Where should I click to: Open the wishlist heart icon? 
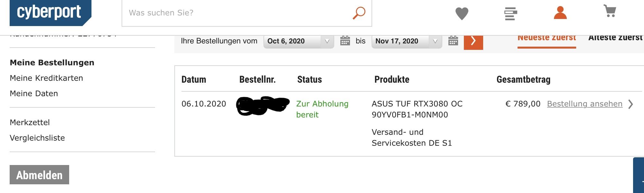(462, 14)
